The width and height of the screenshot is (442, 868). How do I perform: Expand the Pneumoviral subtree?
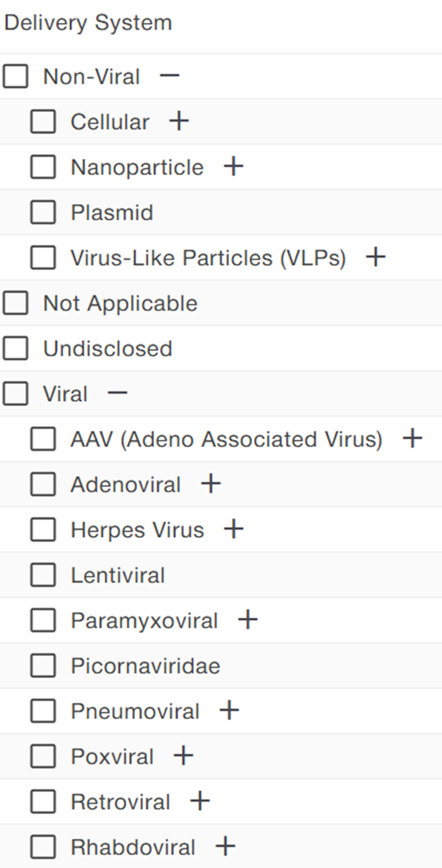pos(229,711)
